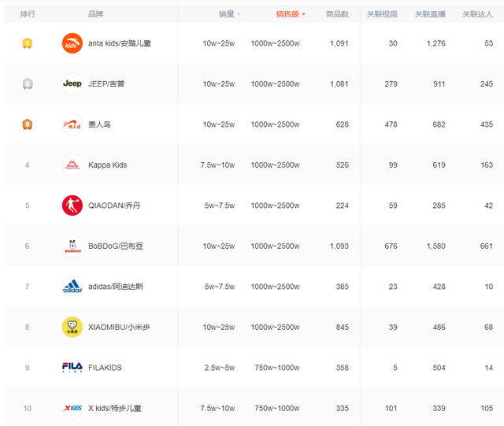504x426 pixels.
Task: Open X kids/特步儿童 brand link
Action: (115, 408)
